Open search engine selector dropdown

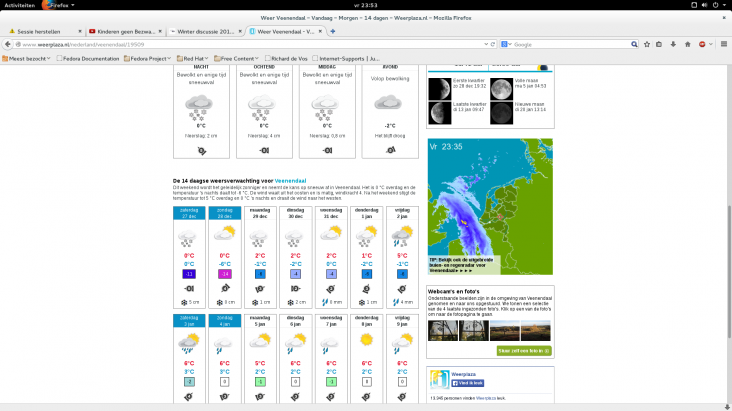pos(507,44)
